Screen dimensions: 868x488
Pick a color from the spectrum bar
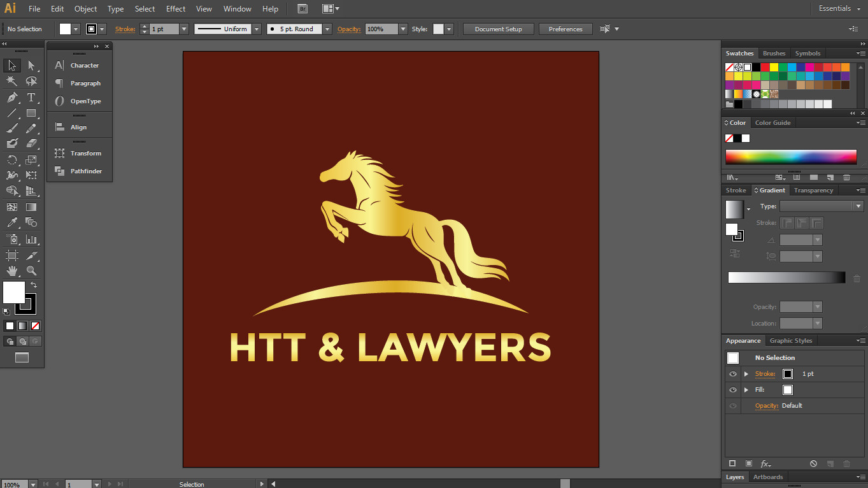click(x=791, y=157)
